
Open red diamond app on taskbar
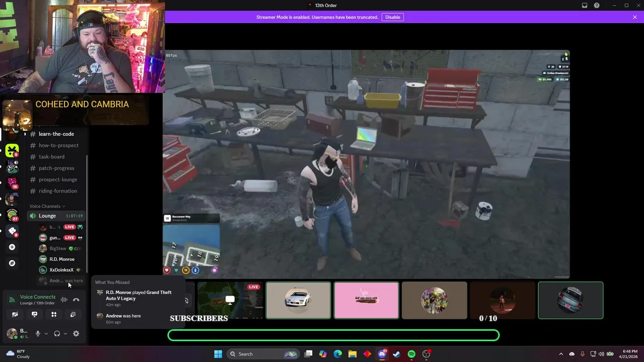point(367,354)
